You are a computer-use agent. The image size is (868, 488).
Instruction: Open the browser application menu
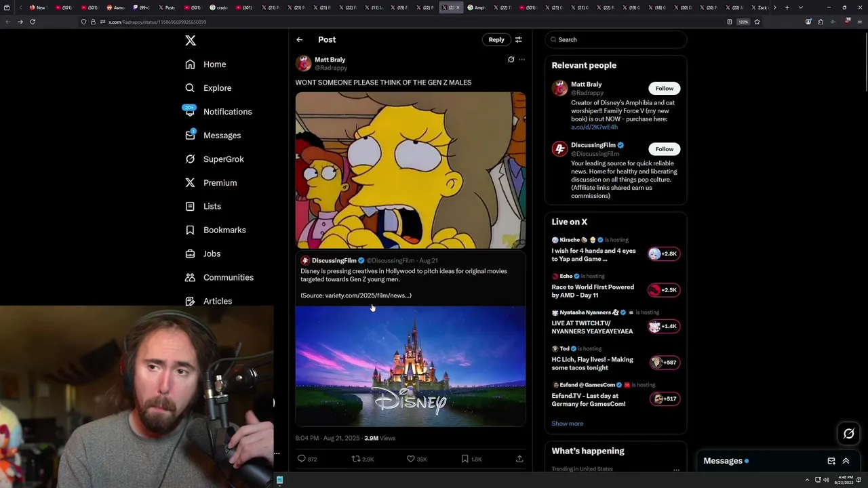pyautogui.click(x=861, y=22)
